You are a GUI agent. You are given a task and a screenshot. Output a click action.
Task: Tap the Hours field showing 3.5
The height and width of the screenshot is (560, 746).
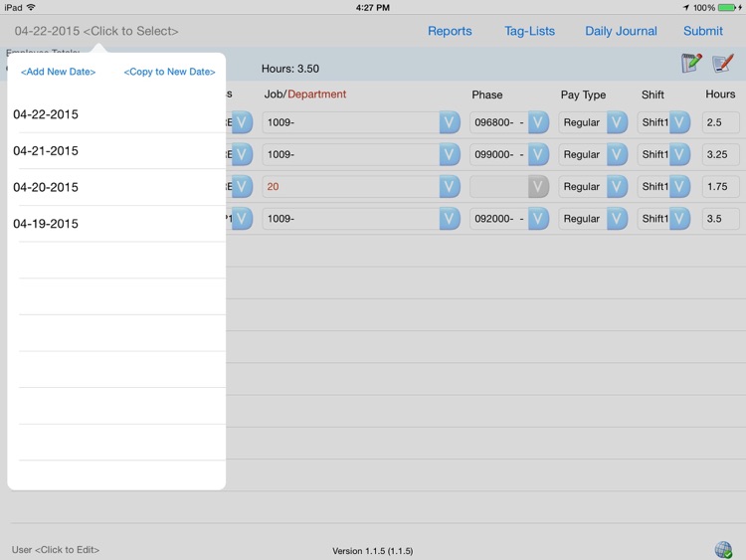click(x=721, y=219)
